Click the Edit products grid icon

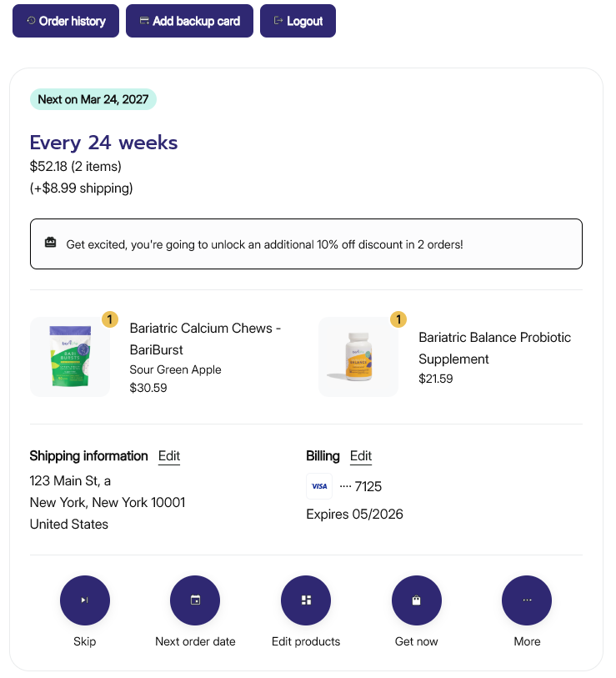306,600
